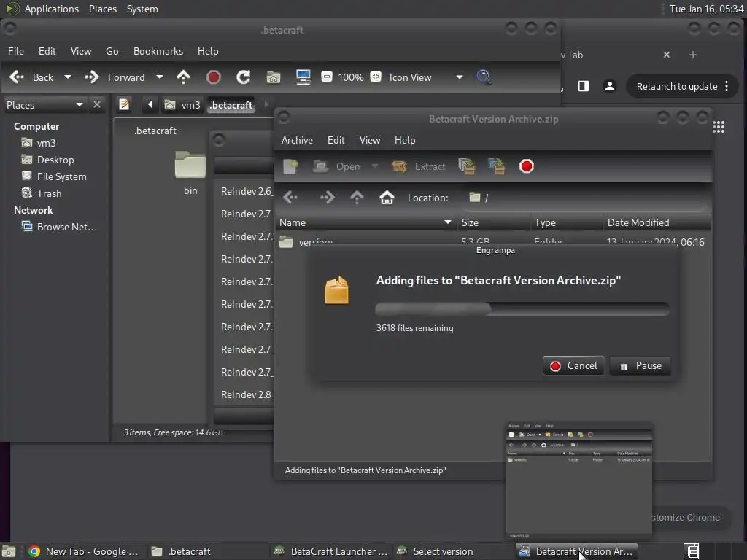Viewport: 747px width, 560px height.
Task: Open the Icon View mode dropdown
Action: [x=425, y=77]
